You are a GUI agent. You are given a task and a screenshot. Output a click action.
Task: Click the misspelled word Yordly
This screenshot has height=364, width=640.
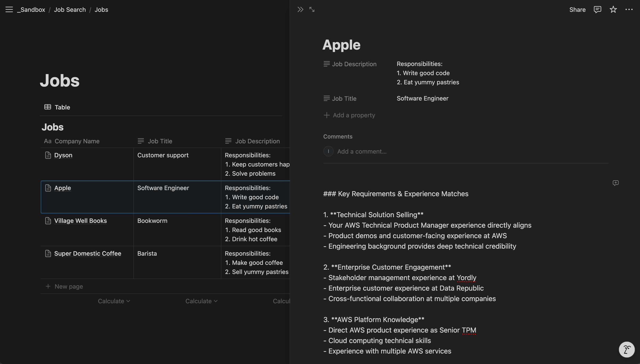tap(466, 278)
